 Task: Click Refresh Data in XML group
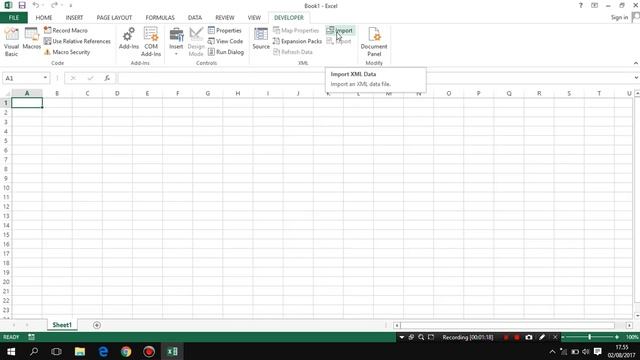pyautogui.click(x=293, y=52)
